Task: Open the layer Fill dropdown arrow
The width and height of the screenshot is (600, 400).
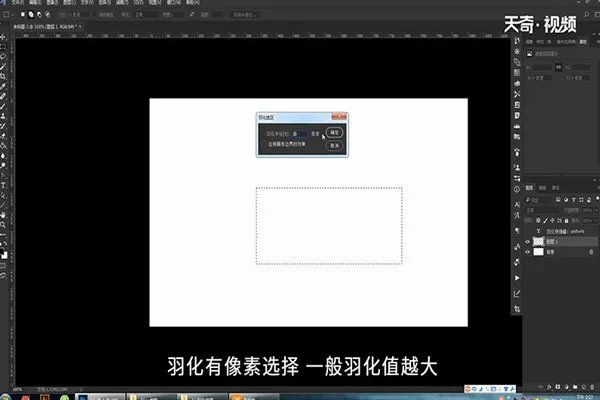Action: coord(597,220)
